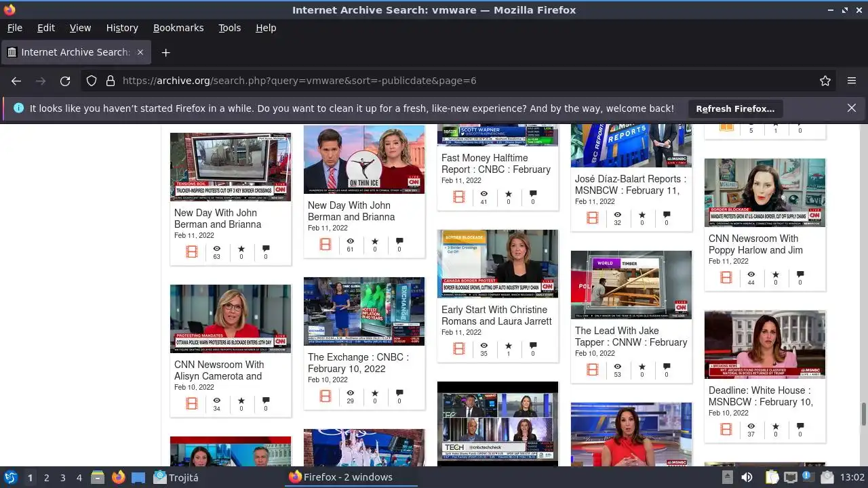Open the tracking protection shield panel
Image resolution: width=868 pixels, height=488 pixels.
point(92,81)
